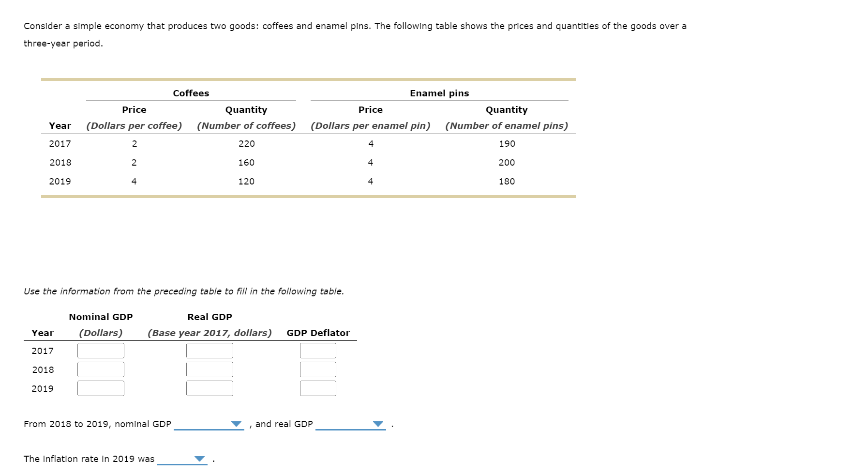Select the 2018 Real GDP input box

point(209,369)
